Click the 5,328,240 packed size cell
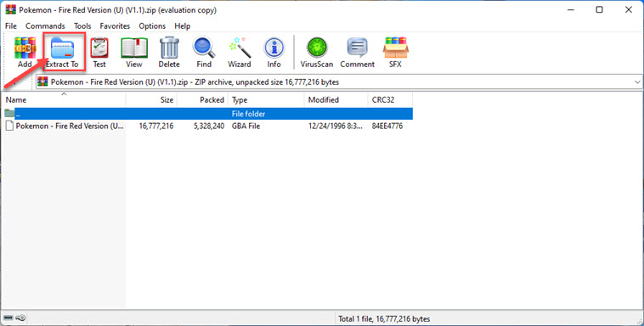This screenshot has height=326, width=644. pyautogui.click(x=209, y=126)
